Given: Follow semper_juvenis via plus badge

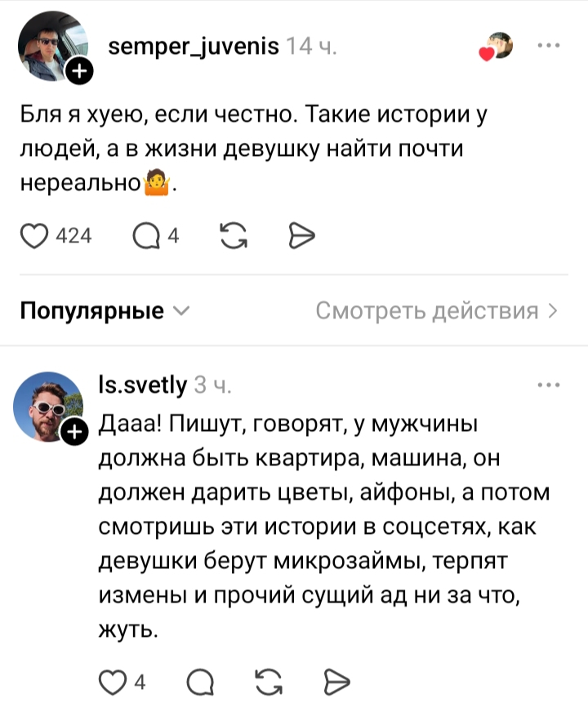Looking at the screenshot, I should pos(79,71).
